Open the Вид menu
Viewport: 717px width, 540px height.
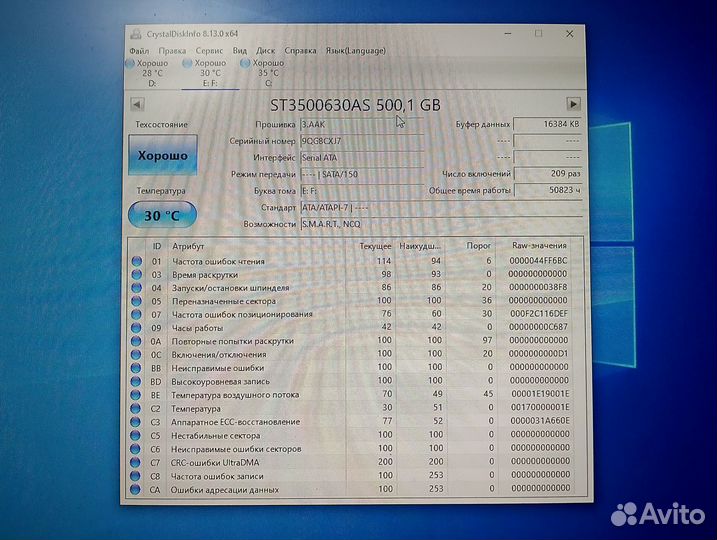[240, 51]
